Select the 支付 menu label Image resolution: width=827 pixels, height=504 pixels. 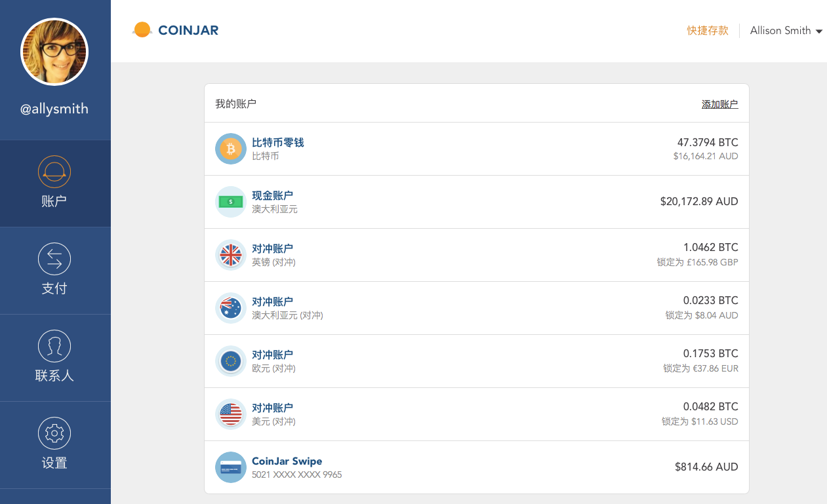tap(54, 288)
